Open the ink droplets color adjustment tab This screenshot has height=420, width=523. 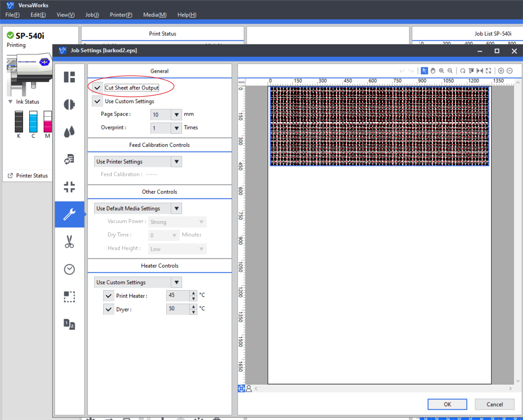69,132
